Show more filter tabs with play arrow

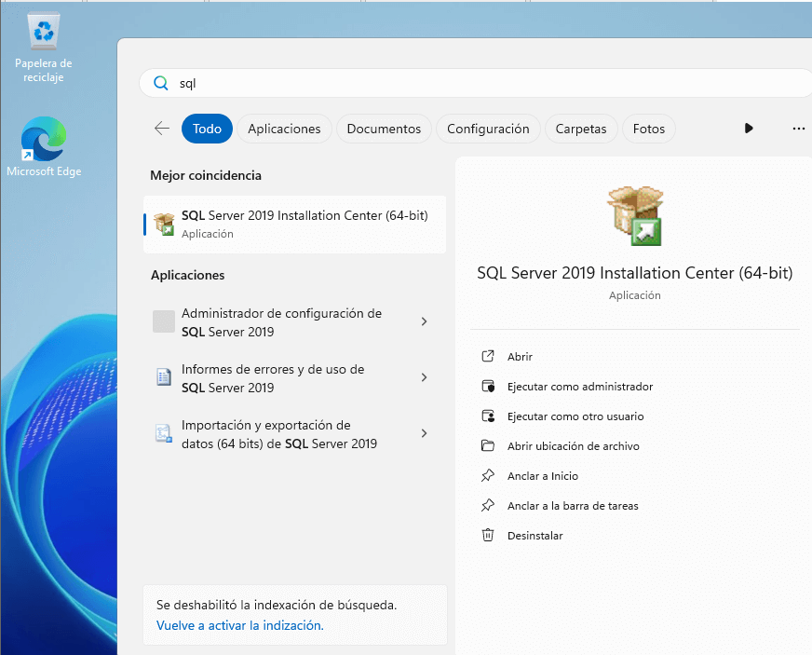click(x=749, y=128)
